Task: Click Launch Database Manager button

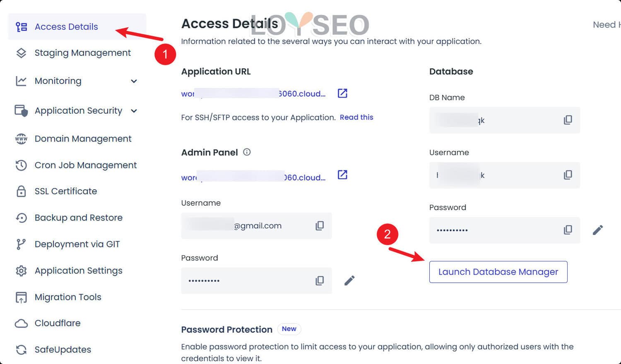Action: 498,272
